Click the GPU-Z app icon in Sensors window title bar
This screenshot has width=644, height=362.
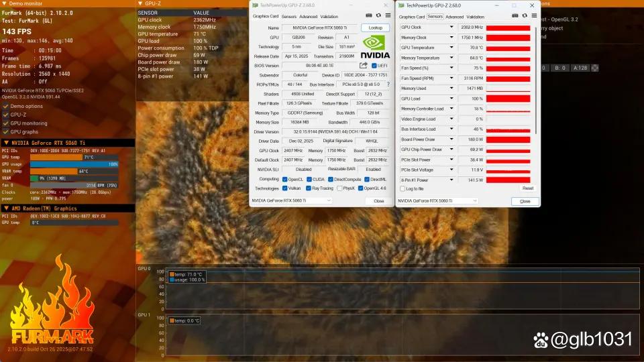pos(401,5)
